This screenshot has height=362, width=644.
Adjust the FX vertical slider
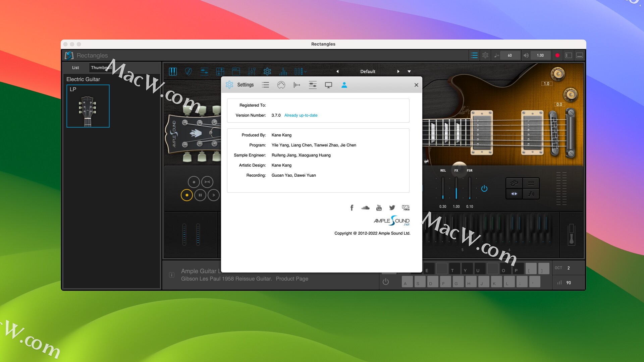click(x=456, y=189)
